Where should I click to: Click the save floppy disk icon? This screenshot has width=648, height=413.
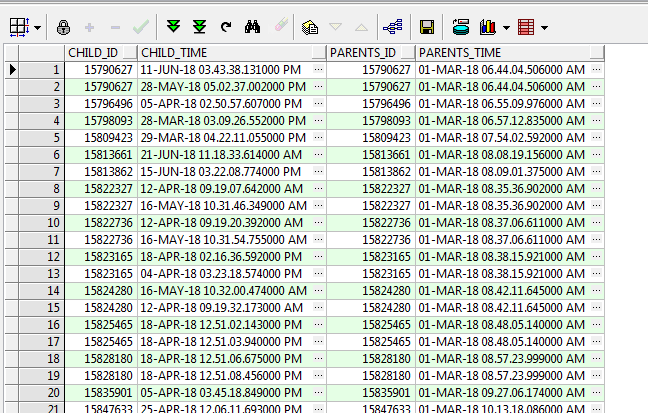click(x=426, y=27)
